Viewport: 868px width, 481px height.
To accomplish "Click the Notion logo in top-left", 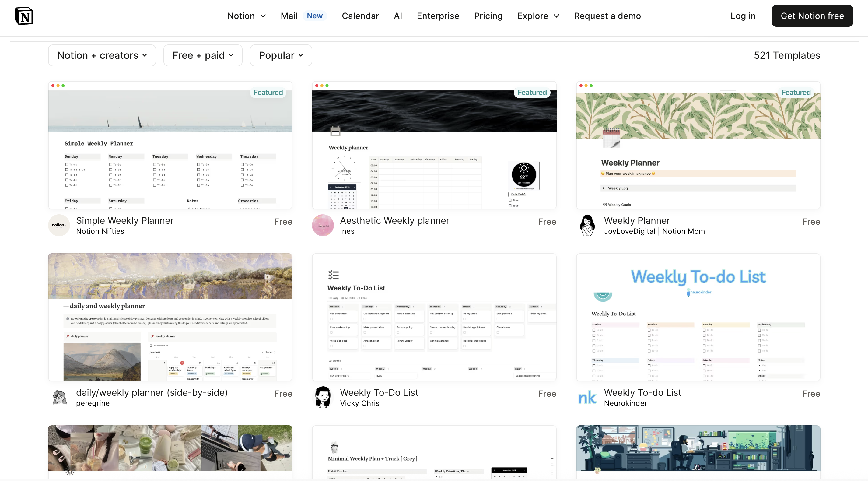I will pos(24,16).
